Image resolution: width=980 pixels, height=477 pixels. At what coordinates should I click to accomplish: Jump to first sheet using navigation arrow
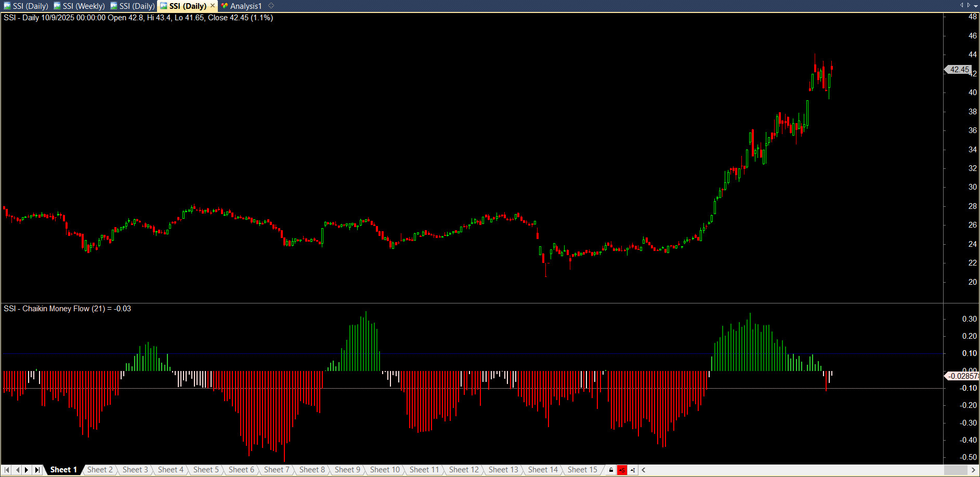(x=7, y=470)
